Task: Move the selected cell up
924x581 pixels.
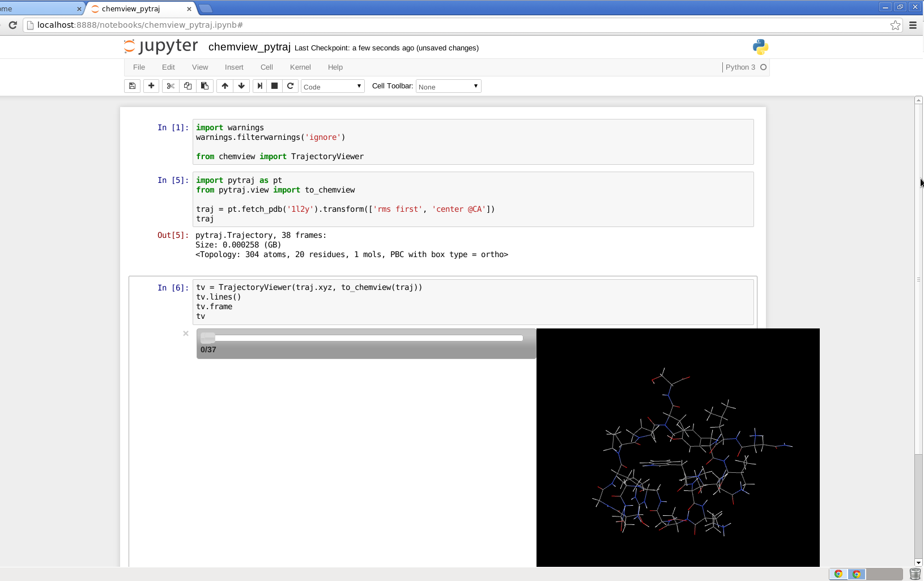Action: point(225,86)
